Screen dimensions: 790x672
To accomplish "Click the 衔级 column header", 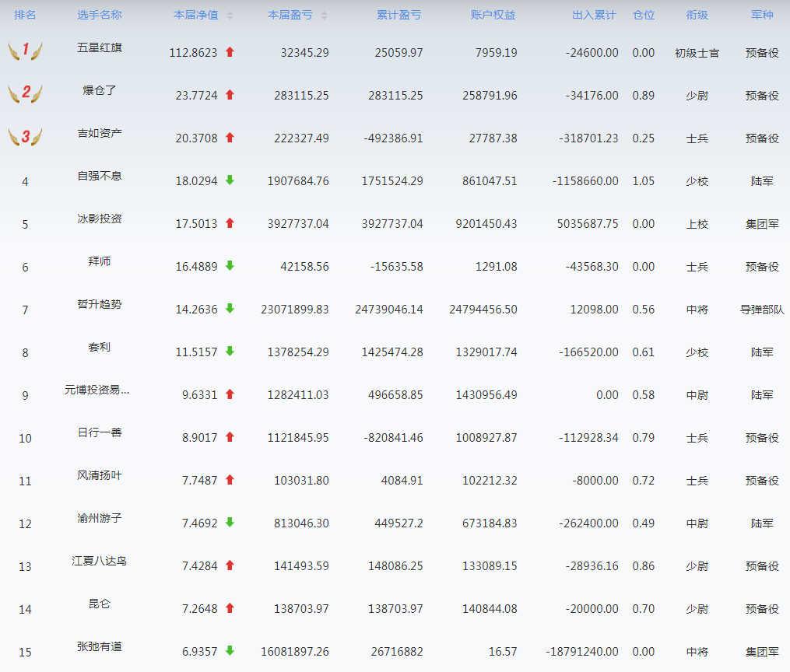I will pyautogui.click(x=697, y=15).
